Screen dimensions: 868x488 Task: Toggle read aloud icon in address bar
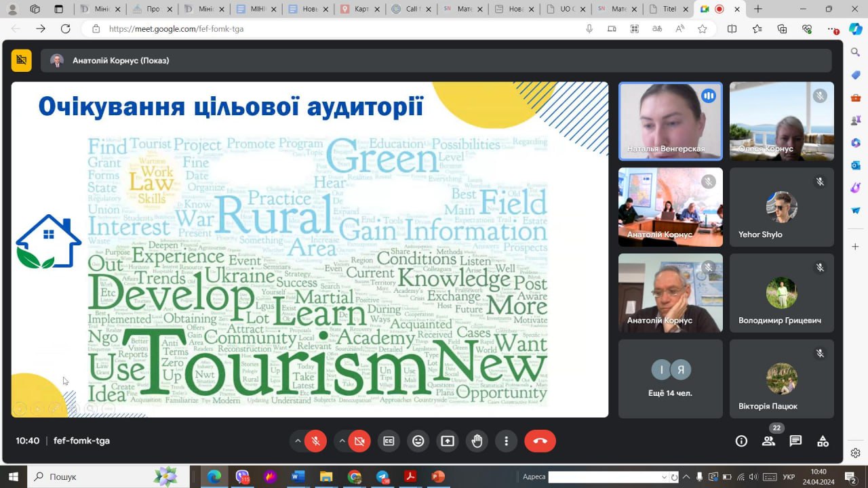pos(679,29)
